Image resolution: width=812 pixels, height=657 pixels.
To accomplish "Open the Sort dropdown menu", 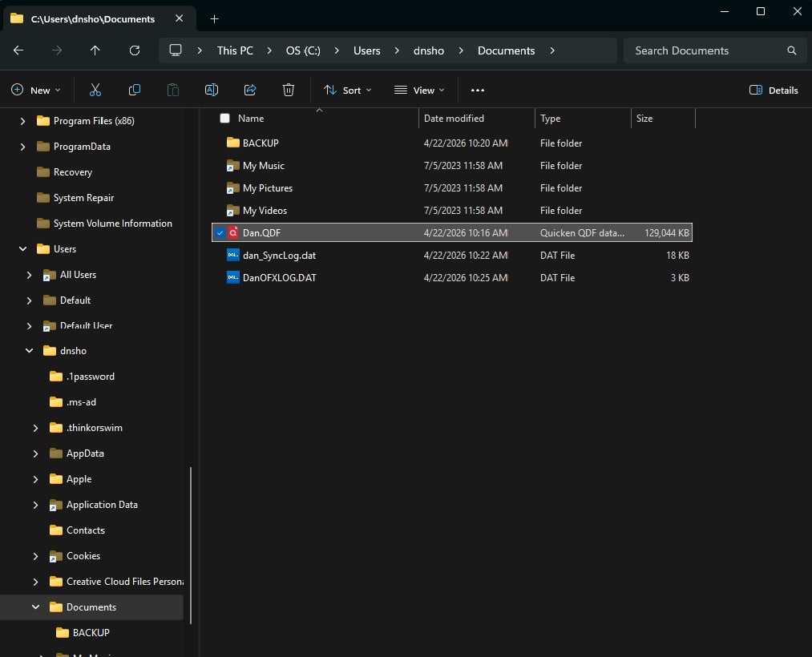I will pos(348,91).
